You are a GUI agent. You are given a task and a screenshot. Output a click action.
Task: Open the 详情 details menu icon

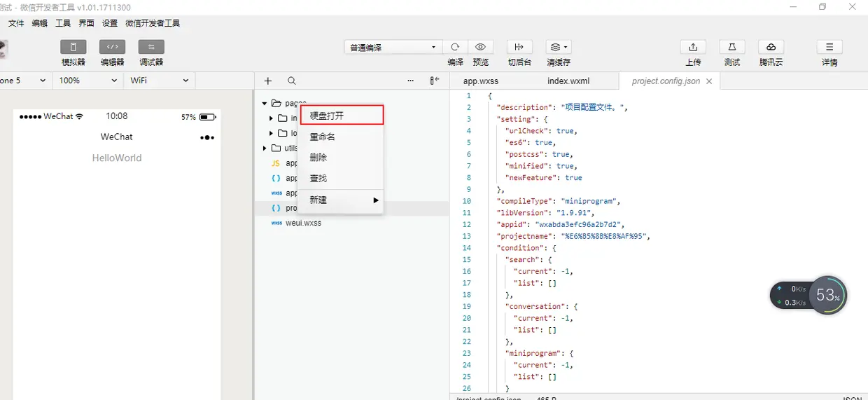[829, 47]
